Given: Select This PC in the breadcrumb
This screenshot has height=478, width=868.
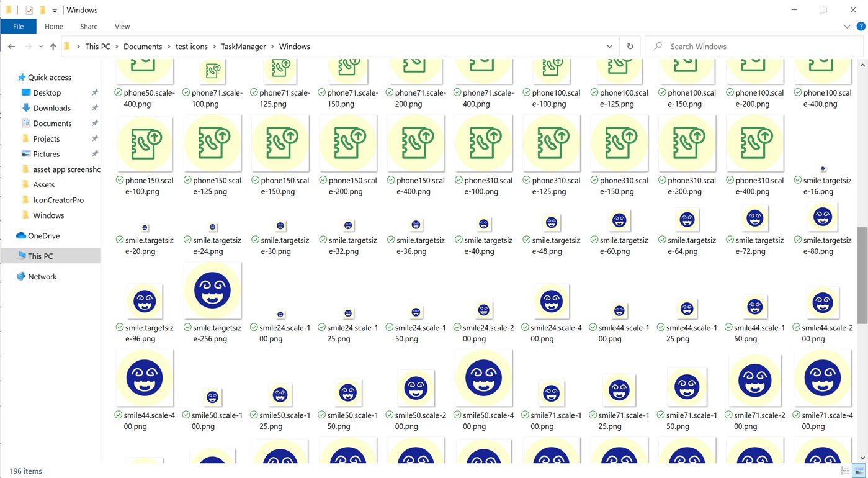Looking at the screenshot, I should (x=97, y=47).
